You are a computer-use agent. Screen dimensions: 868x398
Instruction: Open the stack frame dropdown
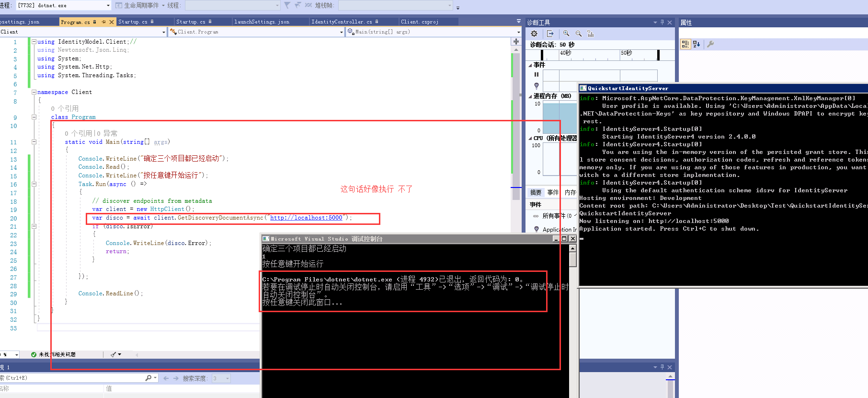pos(450,6)
